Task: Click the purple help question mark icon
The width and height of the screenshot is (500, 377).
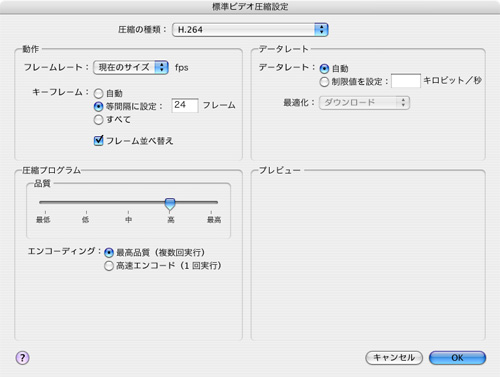Action: coord(22,358)
